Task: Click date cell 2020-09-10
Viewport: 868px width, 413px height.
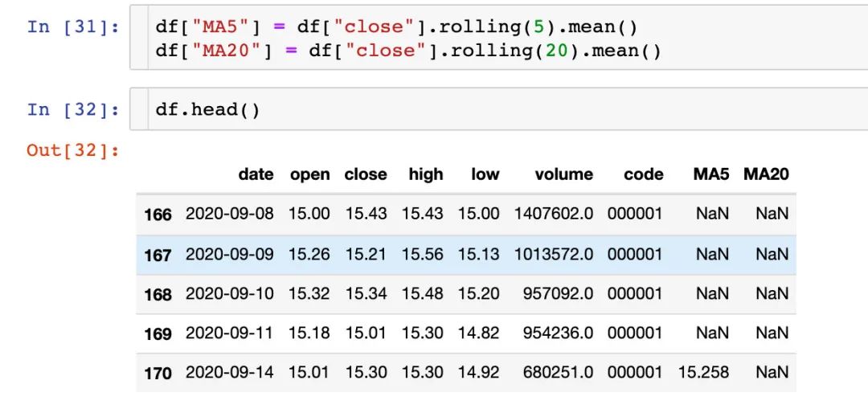Action: pos(229,293)
